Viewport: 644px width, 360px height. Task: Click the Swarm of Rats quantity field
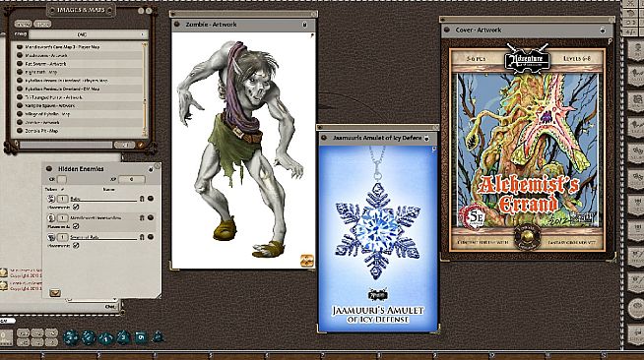click(62, 237)
